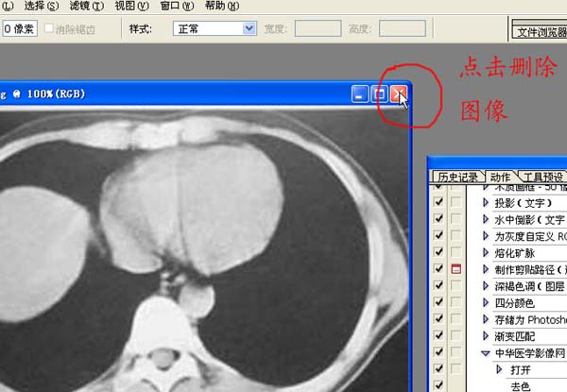This screenshot has width=567, height=392.
Task: Open the 文件浏览器 palette tab
Action: [x=541, y=32]
